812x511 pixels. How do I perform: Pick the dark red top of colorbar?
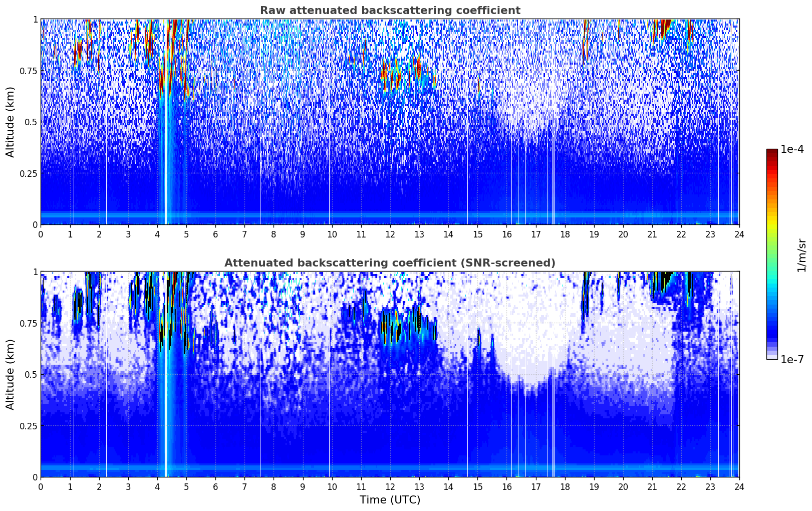pyautogui.click(x=772, y=152)
